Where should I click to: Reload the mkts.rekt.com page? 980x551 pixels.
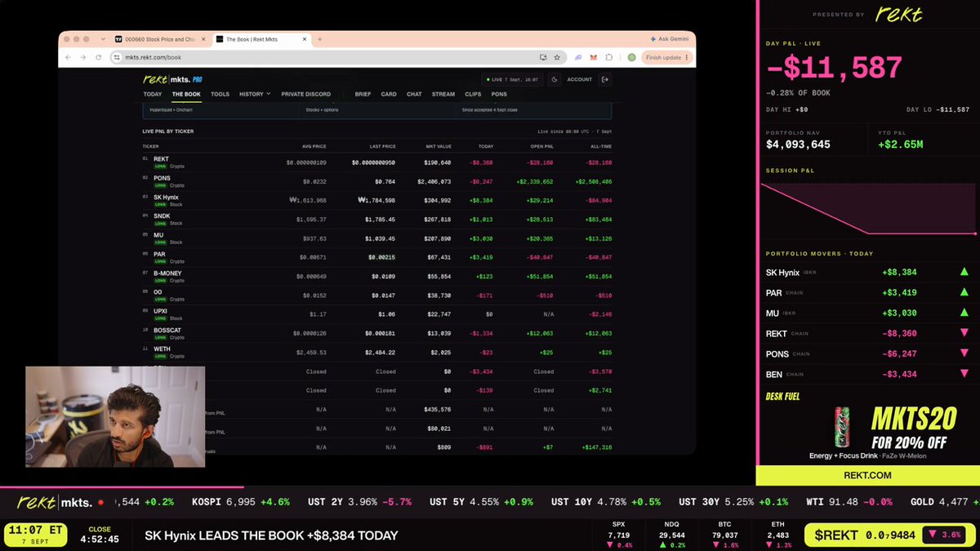pos(99,57)
